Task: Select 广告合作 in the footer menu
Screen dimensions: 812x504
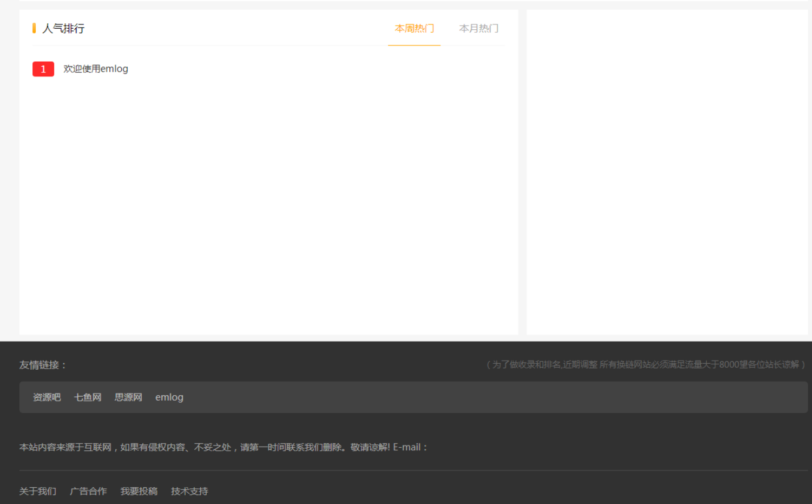Action: (x=88, y=491)
